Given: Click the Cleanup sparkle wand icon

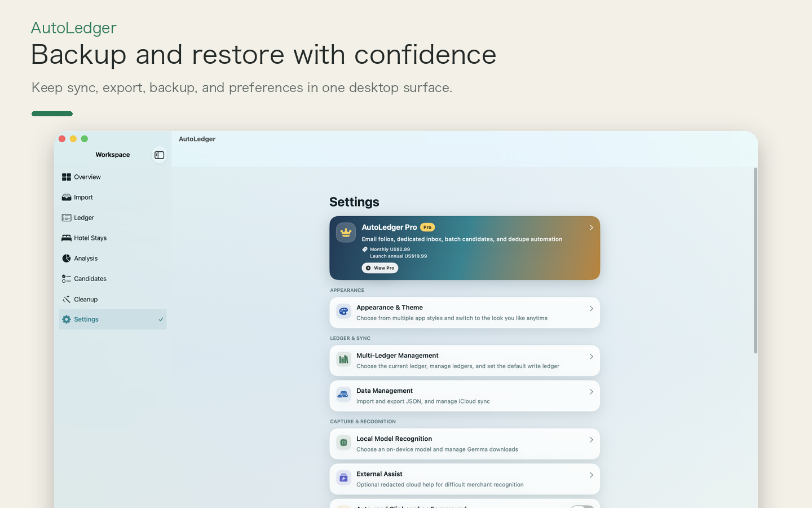Looking at the screenshot, I should 67,299.
